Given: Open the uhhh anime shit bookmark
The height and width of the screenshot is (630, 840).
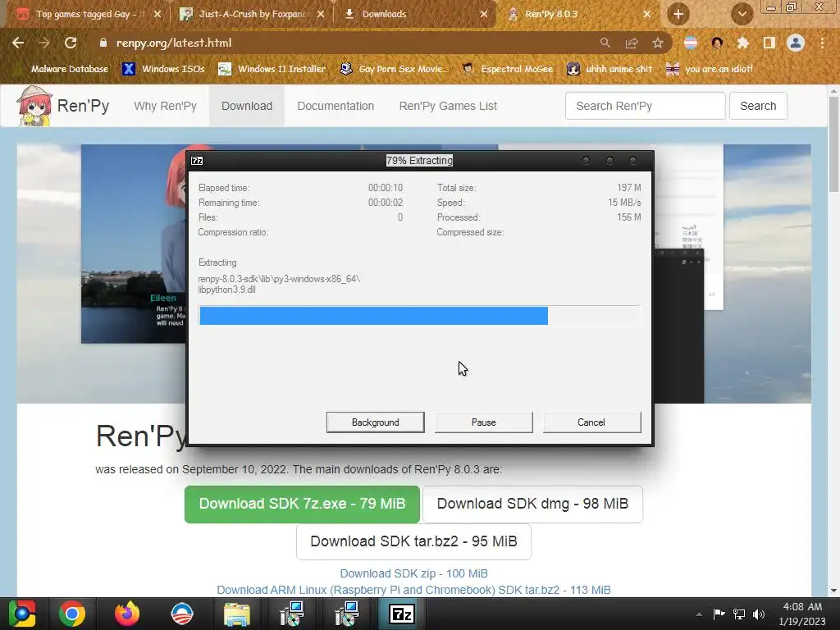Looking at the screenshot, I should pos(609,69).
